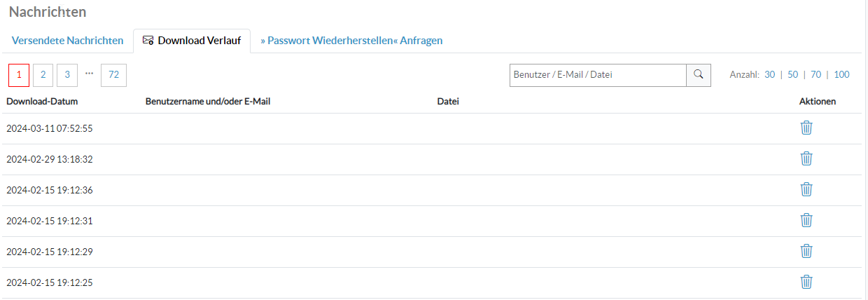868x300 pixels.
Task: Open the Versendete Nachrichten tab
Action: 67,41
